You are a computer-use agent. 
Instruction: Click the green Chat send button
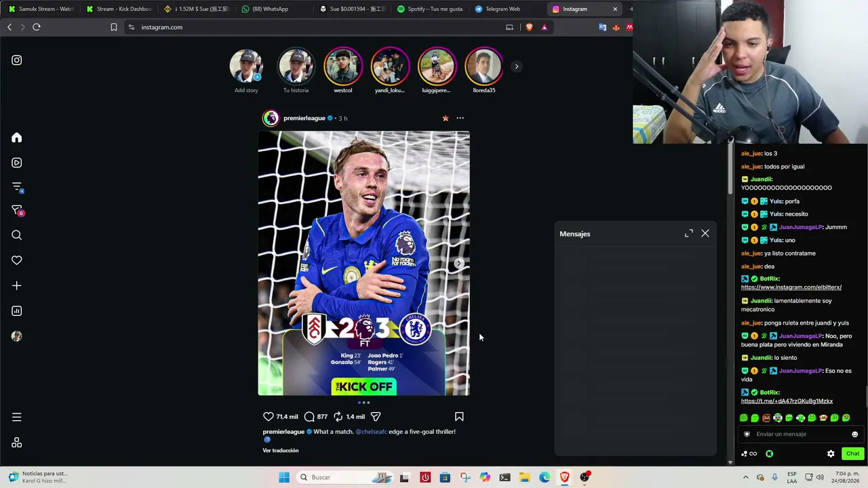tap(852, 454)
